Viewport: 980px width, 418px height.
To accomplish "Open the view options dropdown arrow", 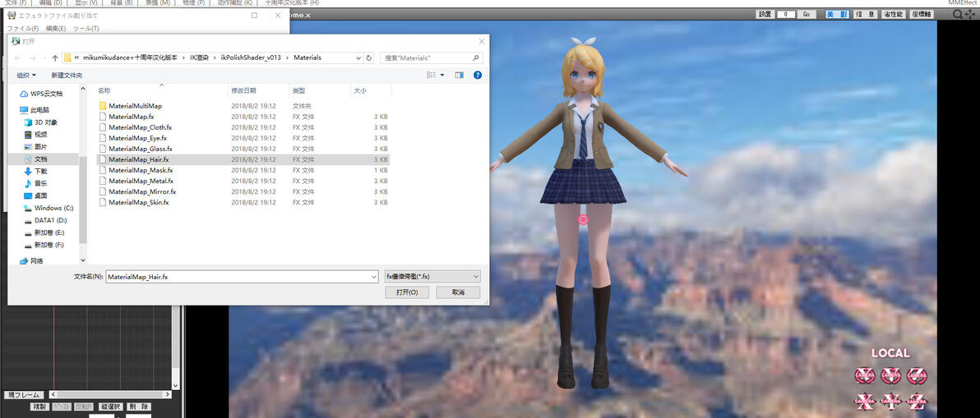I will (x=442, y=75).
